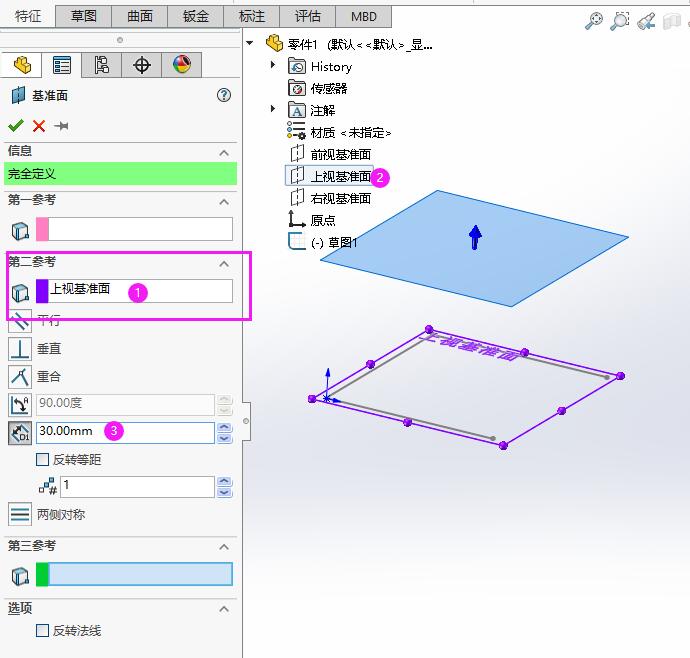Click the Section View icon
The height and width of the screenshot is (658, 690).
[672, 21]
